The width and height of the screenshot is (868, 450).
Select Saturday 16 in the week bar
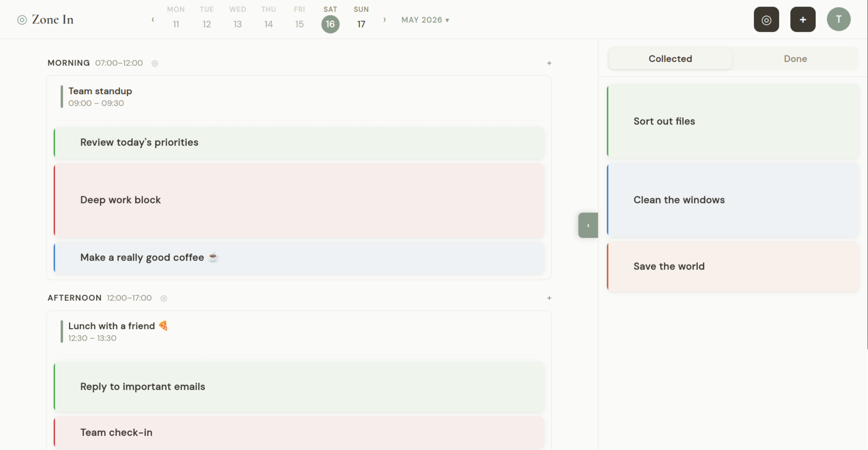coord(330,19)
